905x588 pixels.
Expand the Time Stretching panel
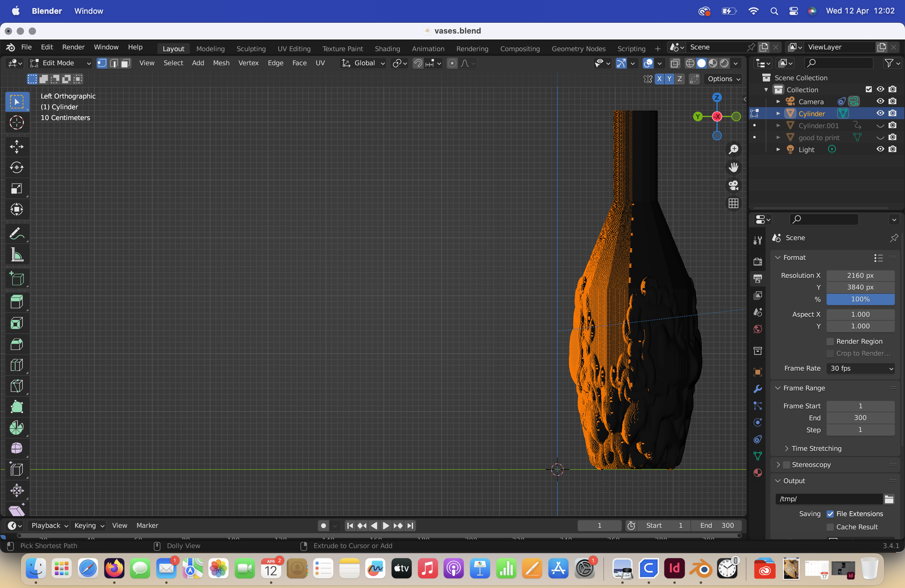click(x=816, y=448)
